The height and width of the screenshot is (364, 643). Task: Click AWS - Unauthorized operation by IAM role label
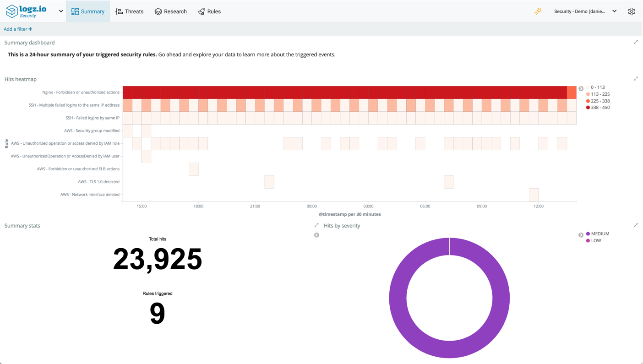(x=65, y=143)
